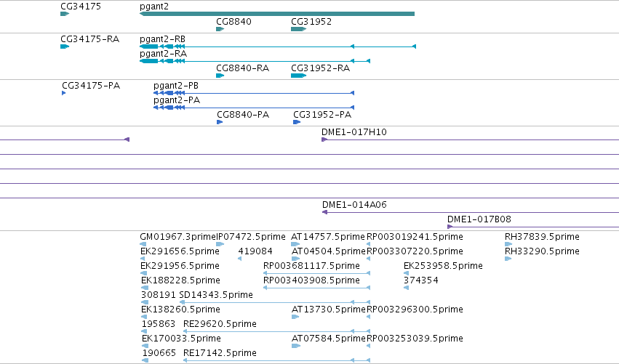This screenshot has height=364, width=619.
Task: Select the DME1-014A06 BAC label
Action: click(x=354, y=205)
